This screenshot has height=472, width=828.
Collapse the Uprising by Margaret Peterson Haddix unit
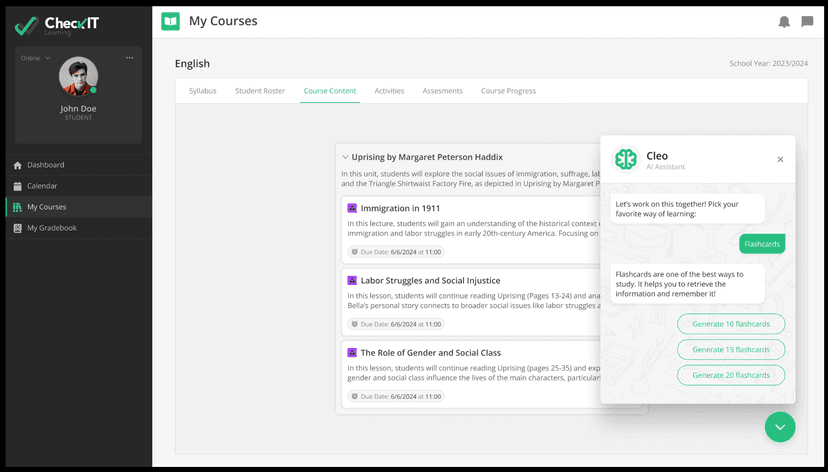tap(345, 157)
